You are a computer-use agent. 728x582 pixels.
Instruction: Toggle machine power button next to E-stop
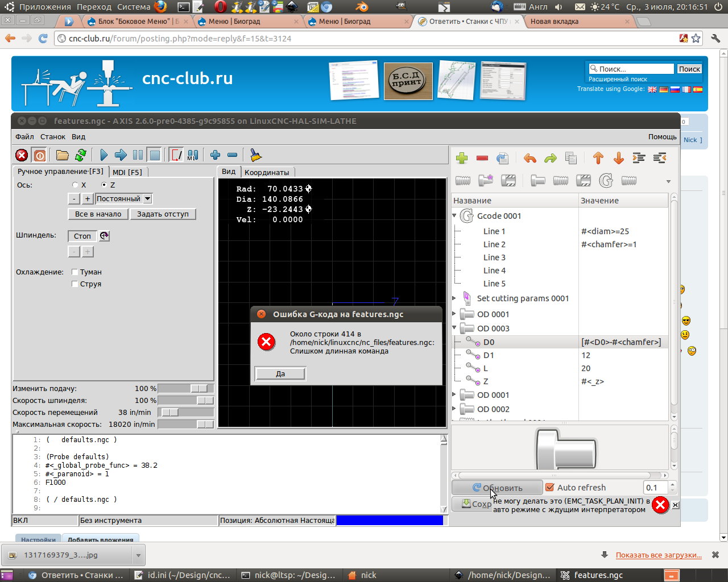39,155
